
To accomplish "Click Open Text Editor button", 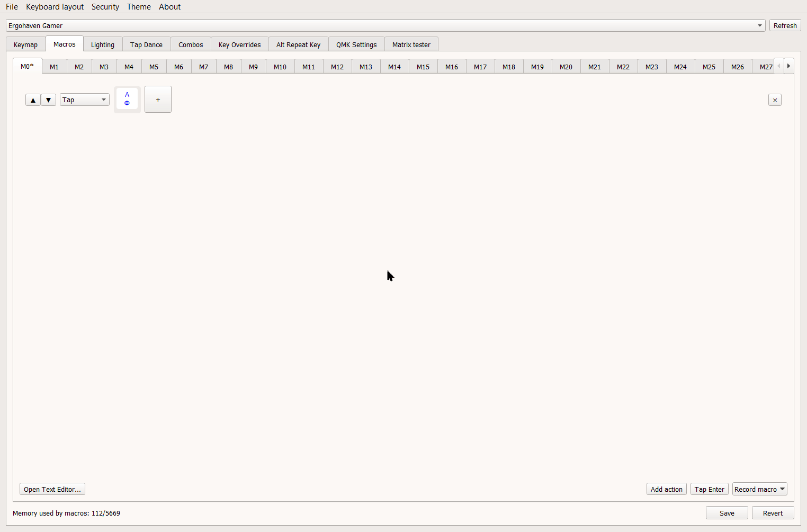I will coord(52,489).
